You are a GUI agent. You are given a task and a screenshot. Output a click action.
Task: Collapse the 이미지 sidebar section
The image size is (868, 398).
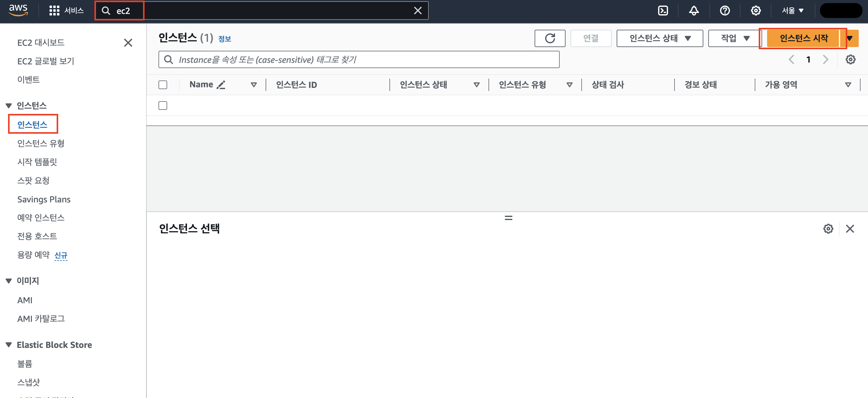tap(9, 281)
